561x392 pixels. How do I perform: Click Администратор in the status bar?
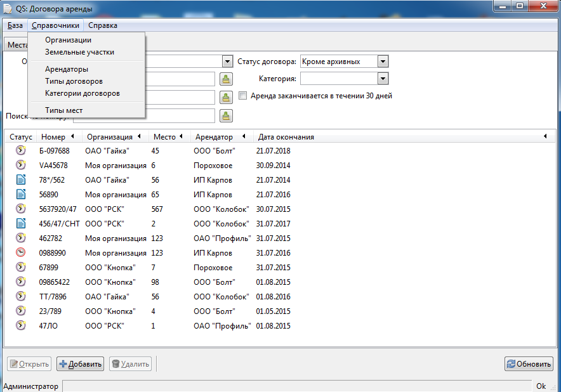30,387
